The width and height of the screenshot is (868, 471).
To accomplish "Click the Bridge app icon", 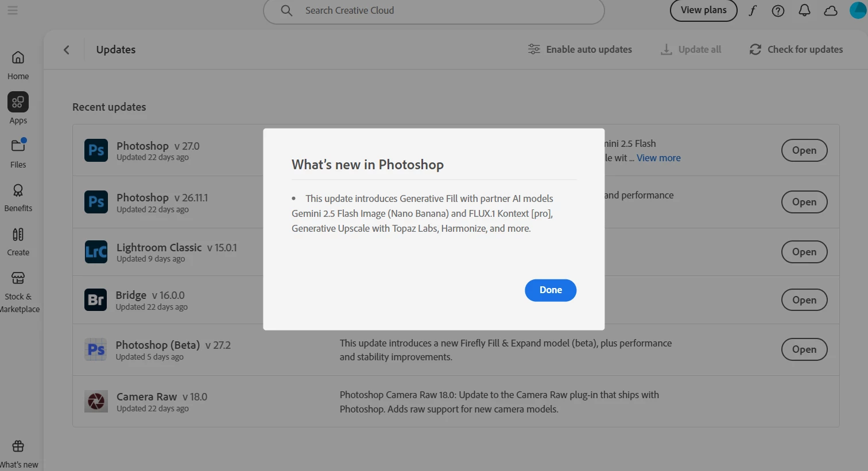I will click(96, 299).
